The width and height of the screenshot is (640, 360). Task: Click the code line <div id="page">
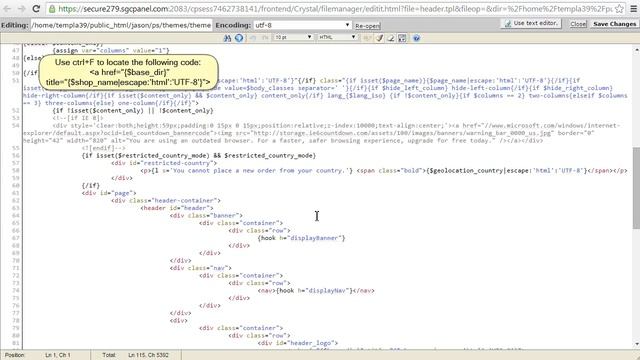click(109, 193)
